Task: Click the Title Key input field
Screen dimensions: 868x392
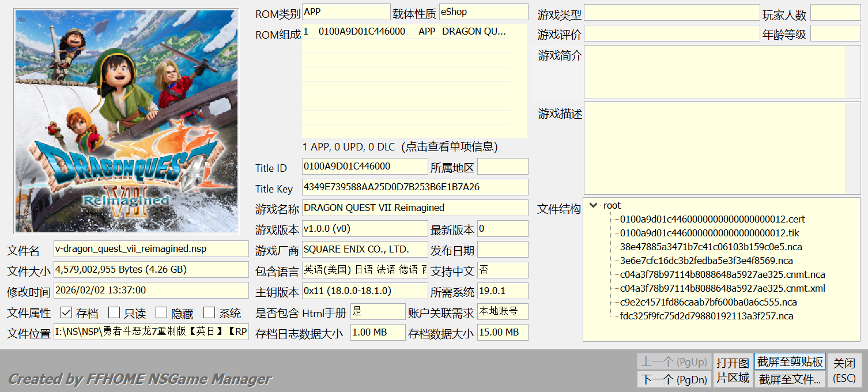Action: (x=414, y=187)
